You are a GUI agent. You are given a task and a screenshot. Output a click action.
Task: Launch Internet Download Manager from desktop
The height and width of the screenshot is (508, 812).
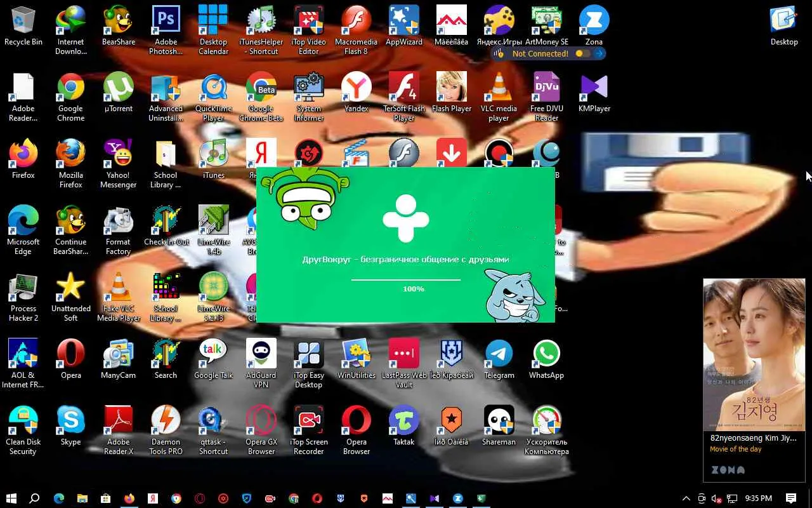[x=70, y=30]
